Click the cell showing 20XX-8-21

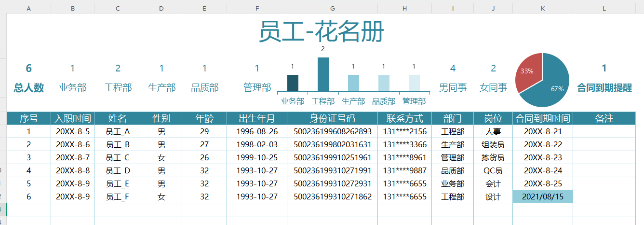coord(543,131)
